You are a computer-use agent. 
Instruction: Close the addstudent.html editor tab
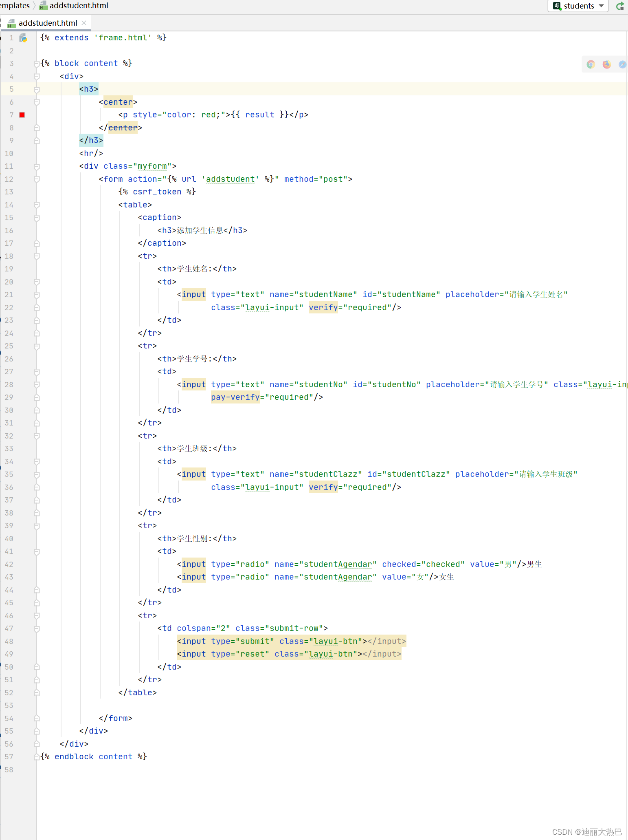coord(84,23)
